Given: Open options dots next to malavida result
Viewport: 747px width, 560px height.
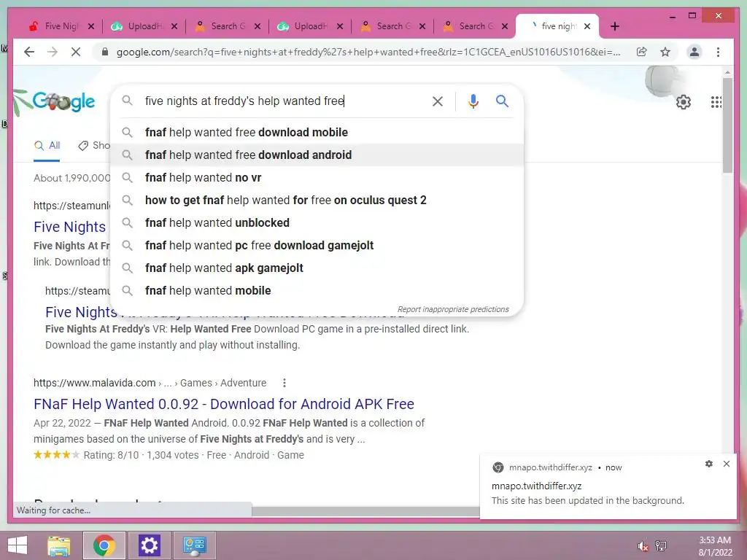Looking at the screenshot, I should point(285,383).
